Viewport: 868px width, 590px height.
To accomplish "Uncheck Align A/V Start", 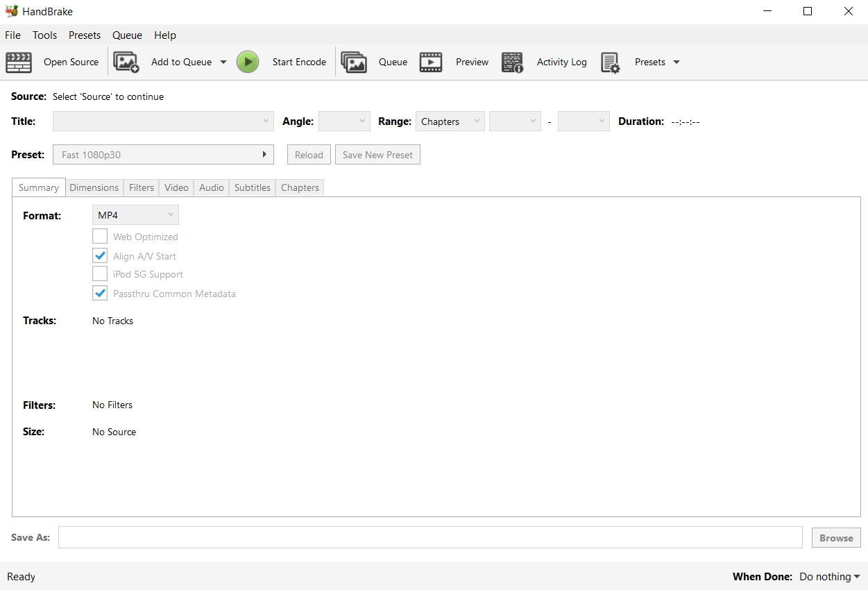I will [100, 255].
